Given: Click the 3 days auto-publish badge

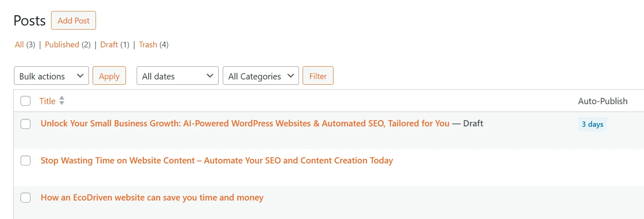Looking at the screenshot, I should 593,124.
